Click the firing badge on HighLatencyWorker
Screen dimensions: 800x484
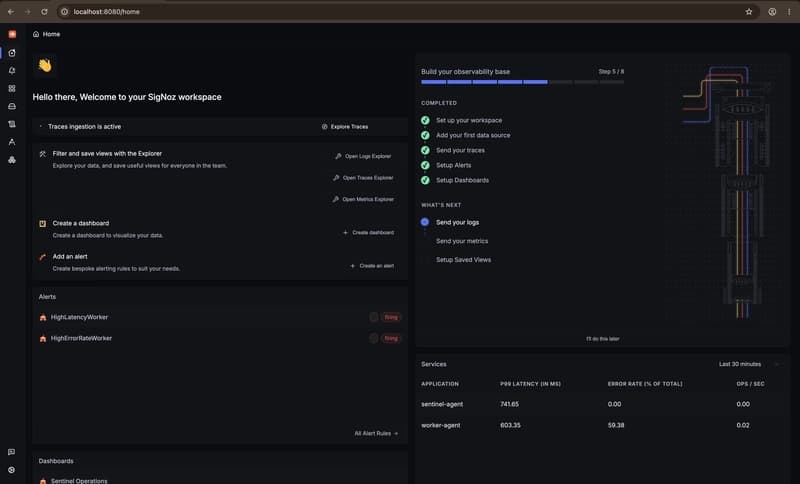[391, 317]
